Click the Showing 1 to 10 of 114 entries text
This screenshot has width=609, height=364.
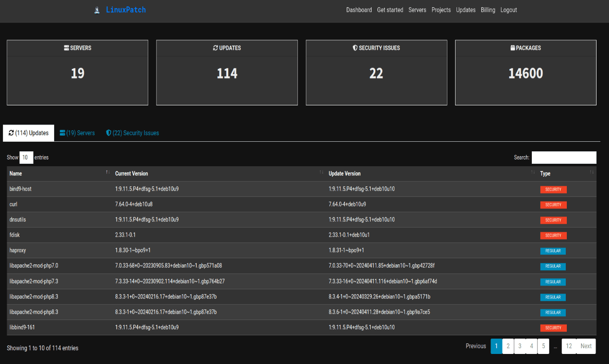(43, 348)
